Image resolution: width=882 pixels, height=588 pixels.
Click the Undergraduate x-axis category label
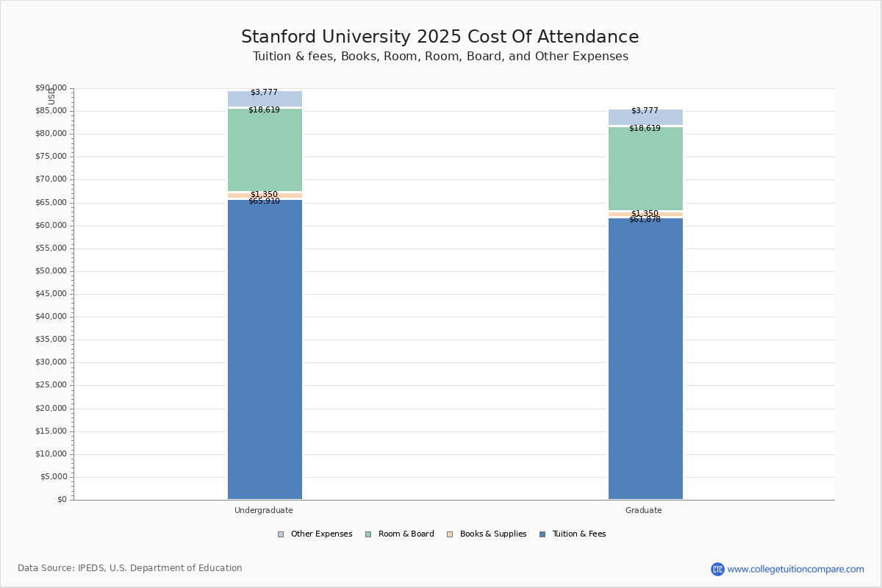[x=263, y=510]
